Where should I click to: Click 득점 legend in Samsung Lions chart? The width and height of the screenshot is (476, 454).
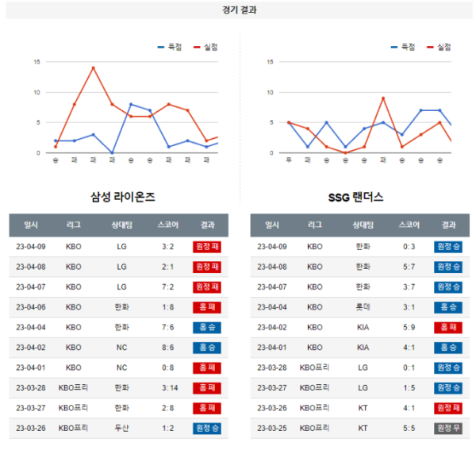click(170, 47)
